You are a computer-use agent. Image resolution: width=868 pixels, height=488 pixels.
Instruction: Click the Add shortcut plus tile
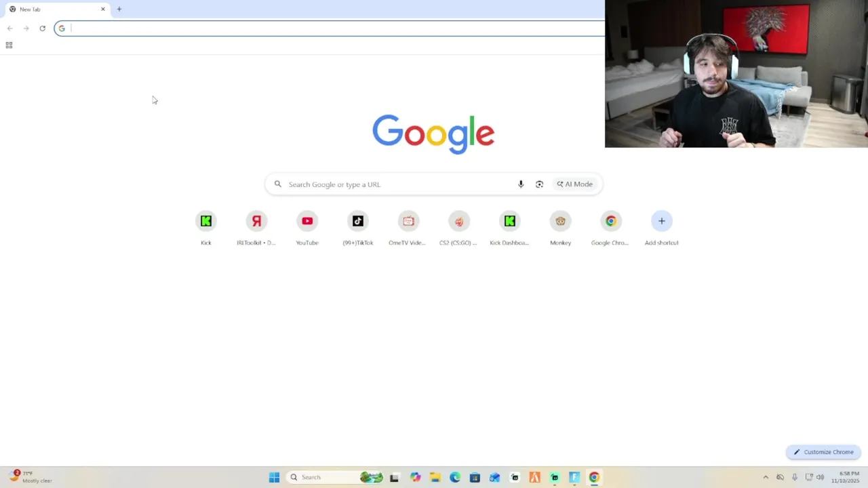[662, 229]
